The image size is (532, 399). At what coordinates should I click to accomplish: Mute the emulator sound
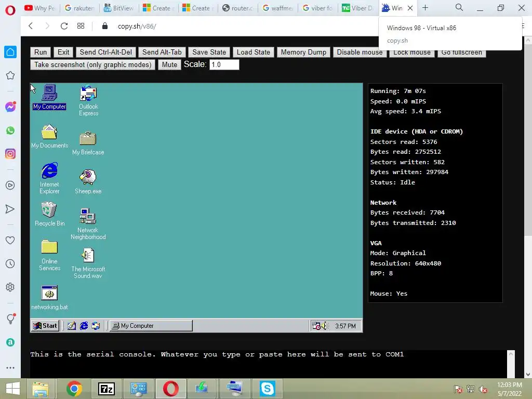click(x=169, y=64)
